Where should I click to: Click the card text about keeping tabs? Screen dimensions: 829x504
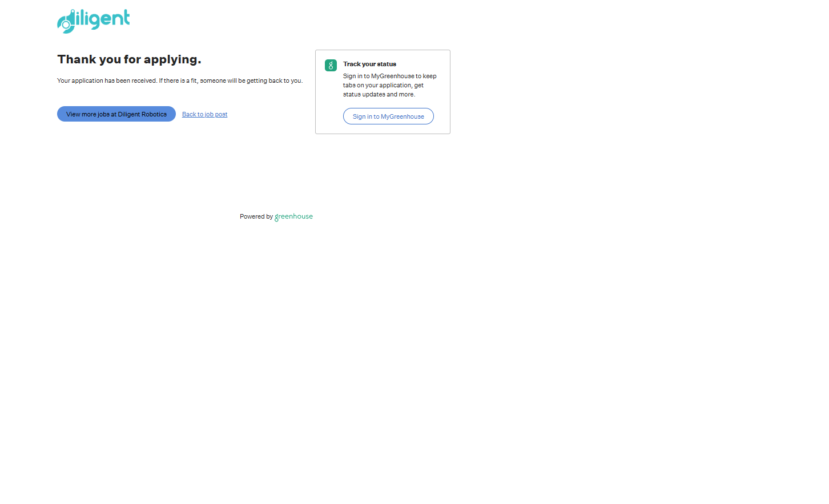pyautogui.click(x=383, y=86)
